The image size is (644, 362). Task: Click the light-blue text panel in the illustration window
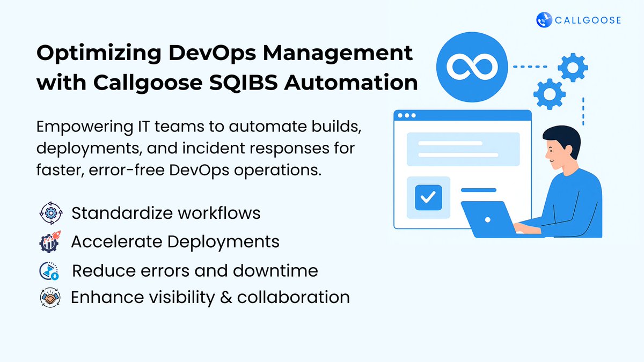463,149
